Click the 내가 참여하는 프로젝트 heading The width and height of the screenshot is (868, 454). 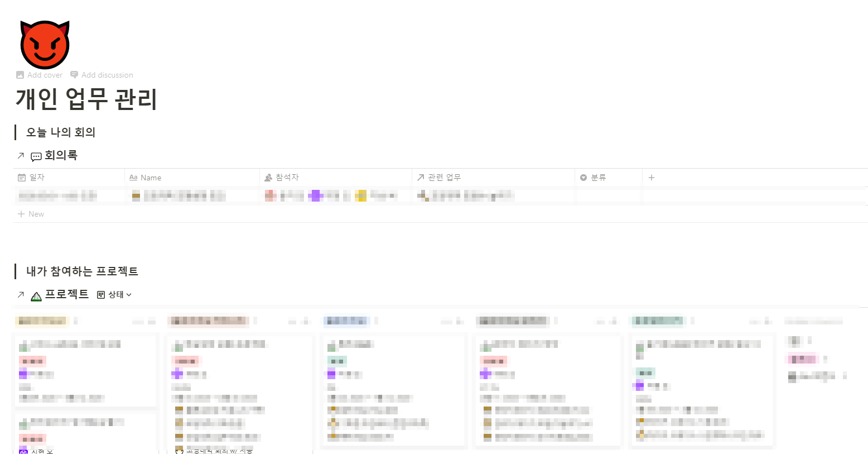tap(82, 271)
